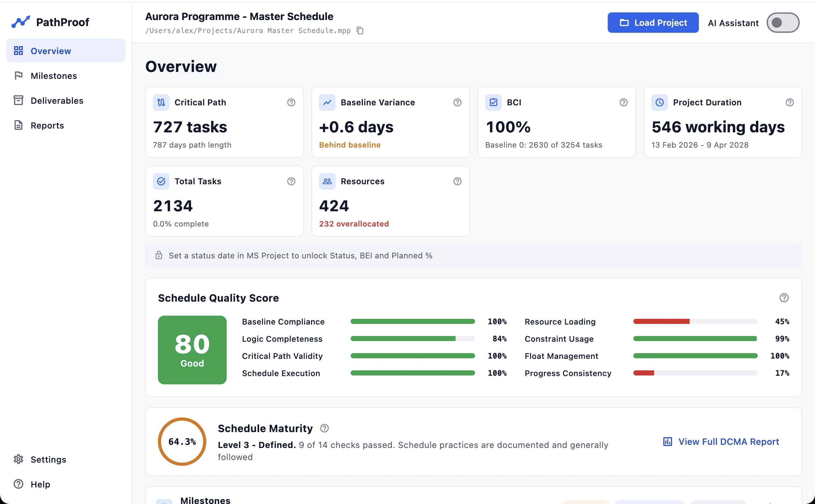
Task: Click '232 overallocated' warning text
Action: point(354,224)
